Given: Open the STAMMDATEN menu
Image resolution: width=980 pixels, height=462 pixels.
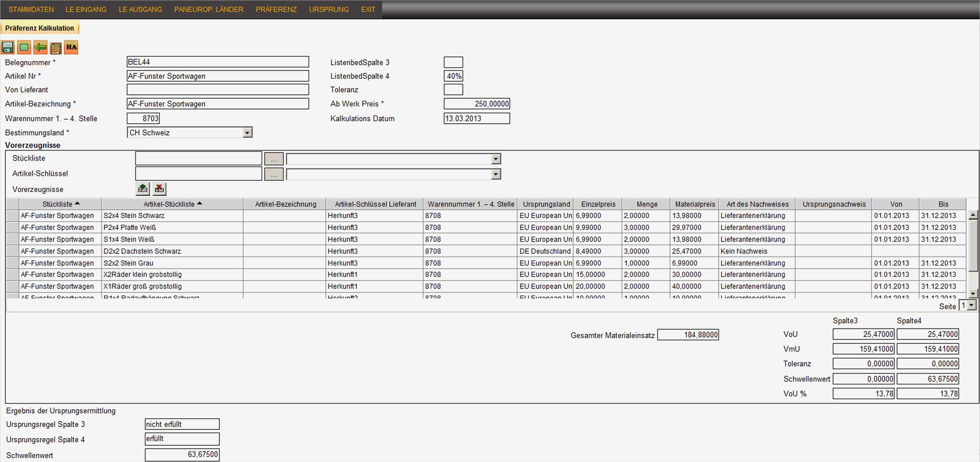Looking at the screenshot, I should pyautogui.click(x=31, y=9).
